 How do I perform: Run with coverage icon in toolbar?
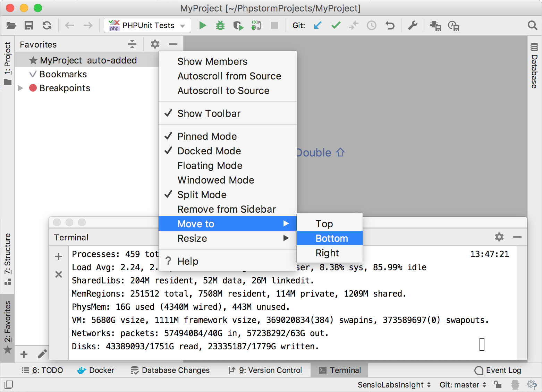tap(238, 25)
